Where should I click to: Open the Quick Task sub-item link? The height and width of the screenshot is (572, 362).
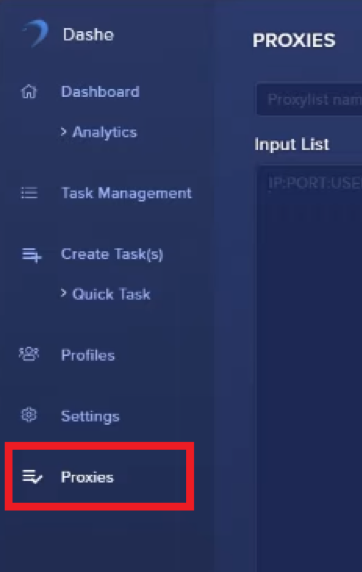coord(111,294)
